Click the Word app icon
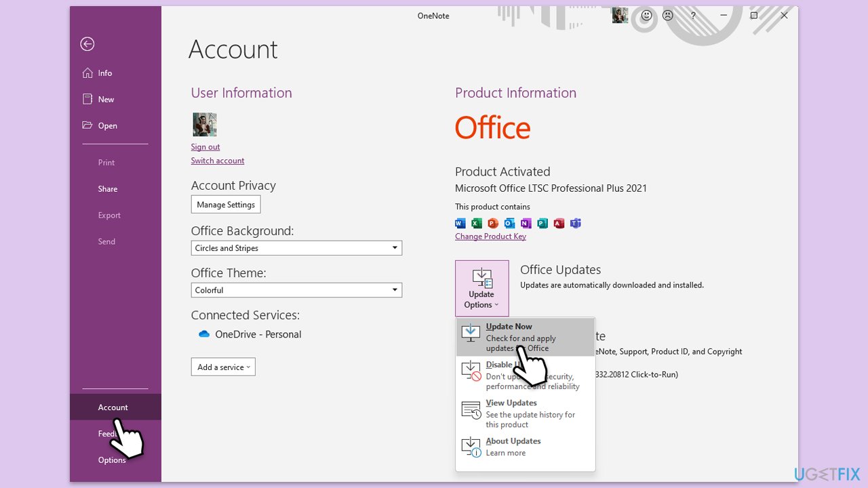Image resolution: width=868 pixels, height=488 pixels. 460,223
